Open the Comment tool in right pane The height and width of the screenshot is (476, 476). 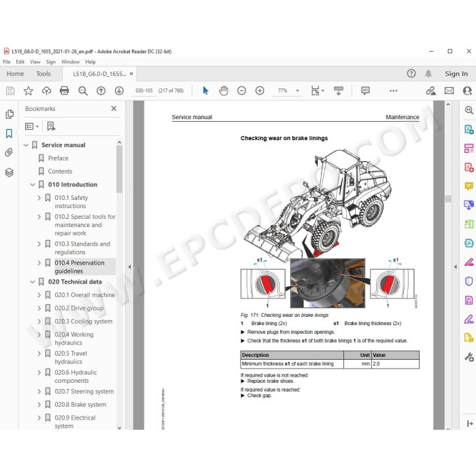click(469, 186)
